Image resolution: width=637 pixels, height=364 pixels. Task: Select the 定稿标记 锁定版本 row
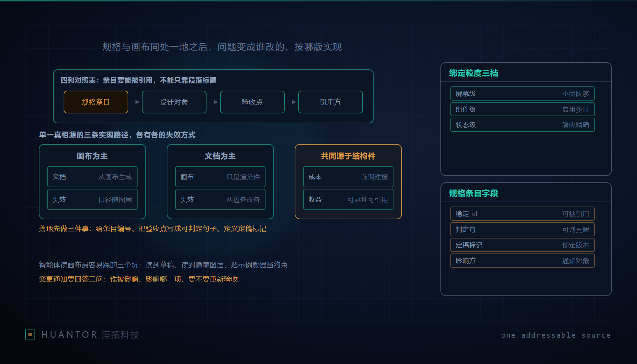523,245
